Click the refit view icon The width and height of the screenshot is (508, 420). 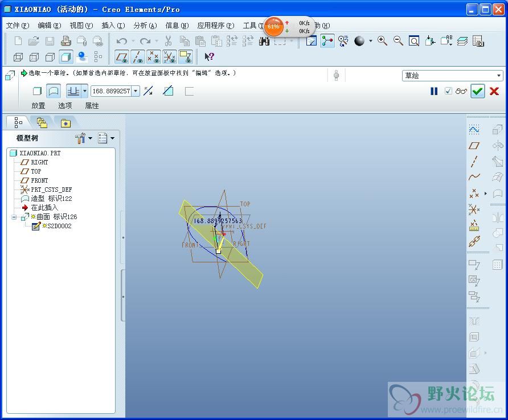pos(413,41)
